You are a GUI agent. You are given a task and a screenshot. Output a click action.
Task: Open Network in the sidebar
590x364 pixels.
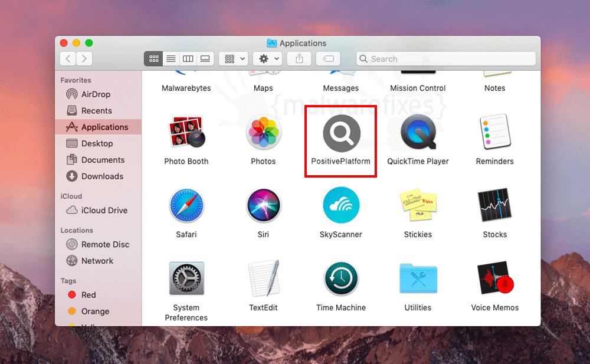99,261
